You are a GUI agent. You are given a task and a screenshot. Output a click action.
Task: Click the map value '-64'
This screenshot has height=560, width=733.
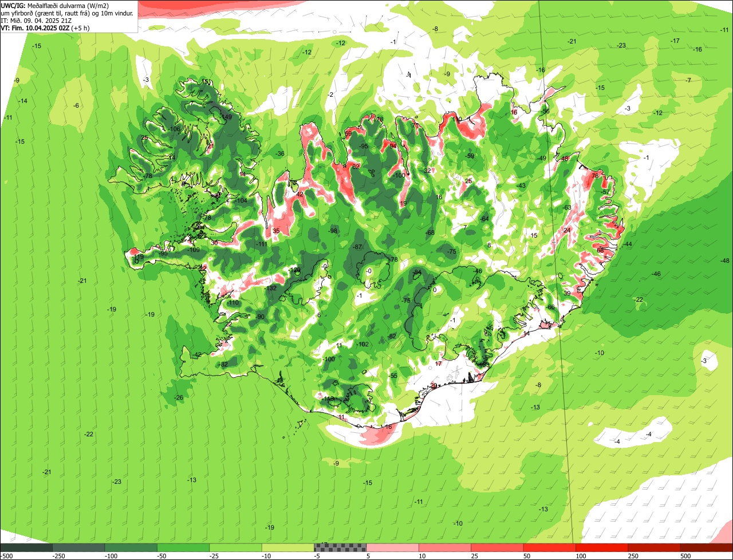[x=484, y=219]
